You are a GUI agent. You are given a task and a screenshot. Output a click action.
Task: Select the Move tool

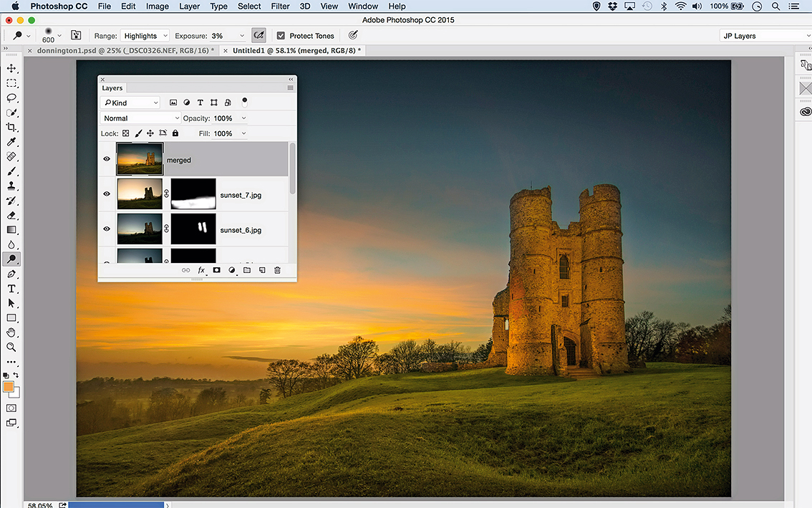pos(11,68)
